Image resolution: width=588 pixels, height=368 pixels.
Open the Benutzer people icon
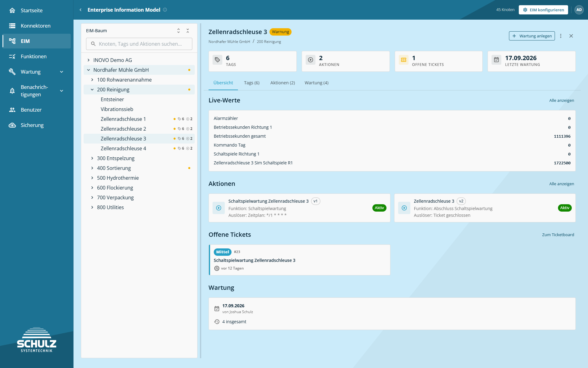pos(12,110)
